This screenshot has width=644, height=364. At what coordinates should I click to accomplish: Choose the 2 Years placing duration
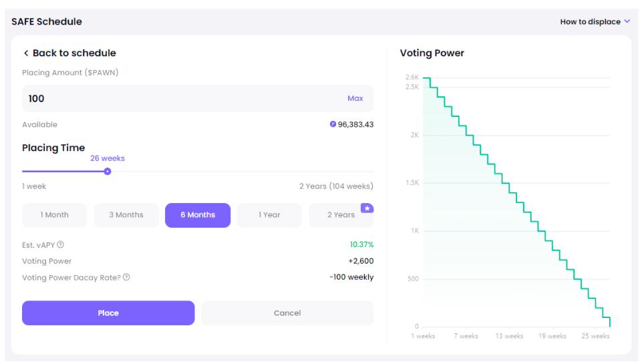pos(341,215)
